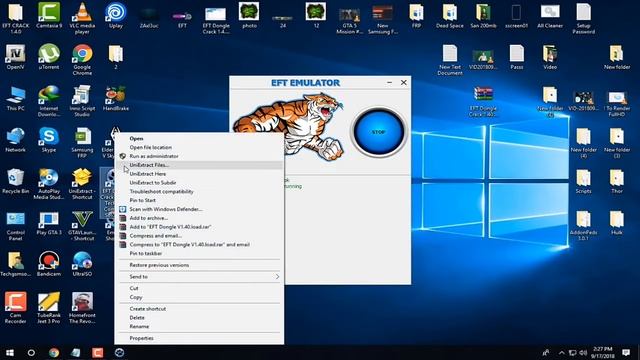The image size is (640, 360).
Task: Open AddonPeds 3.0.1 desktop folder
Action: pos(583,225)
